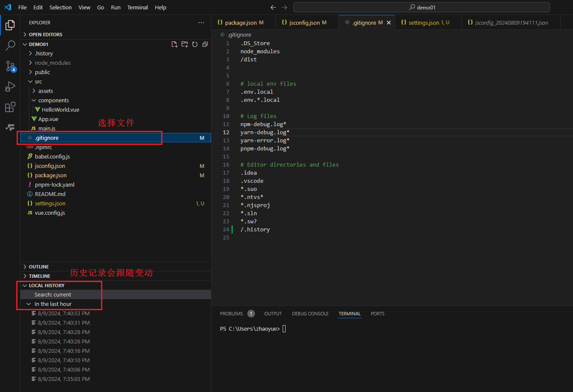
Task: Switch to the settings.json editor tab
Action: (428, 23)
